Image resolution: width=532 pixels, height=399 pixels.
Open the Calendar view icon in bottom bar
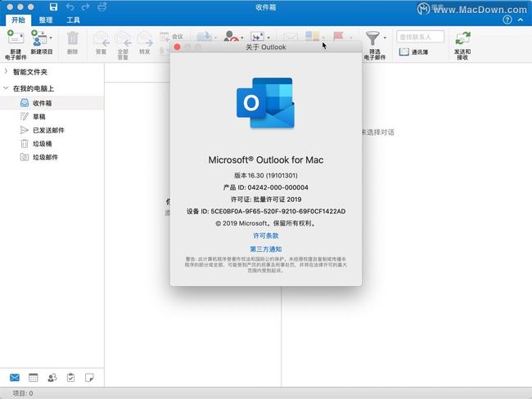pyautogui.click(x=34, y=377)
